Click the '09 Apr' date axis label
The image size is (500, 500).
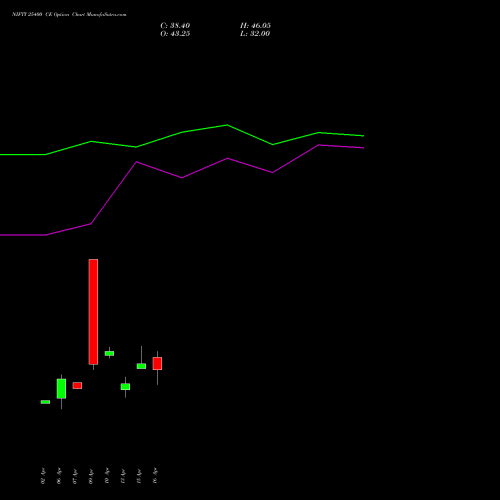pos(91,476)
